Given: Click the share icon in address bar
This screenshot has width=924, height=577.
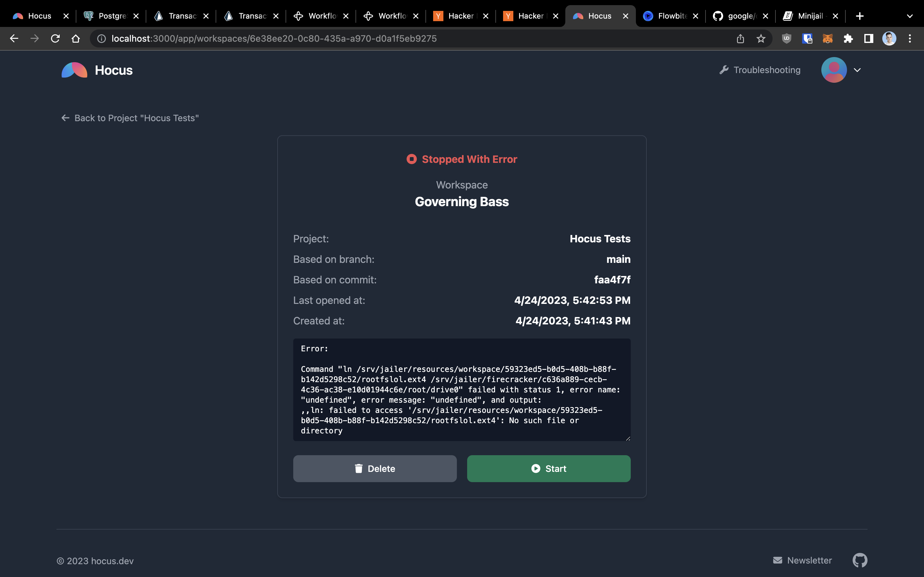Looking at the screenshot, I should coord(740,38).
